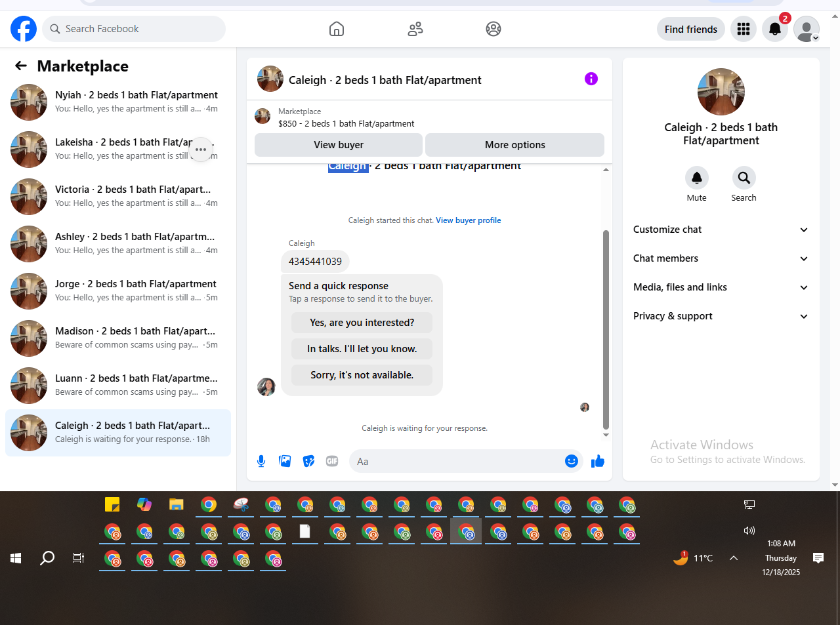840x625 pixels.
Task: Select Caleigh's conversation in the list
Action: pyautogui.click(x=118, y=433)
